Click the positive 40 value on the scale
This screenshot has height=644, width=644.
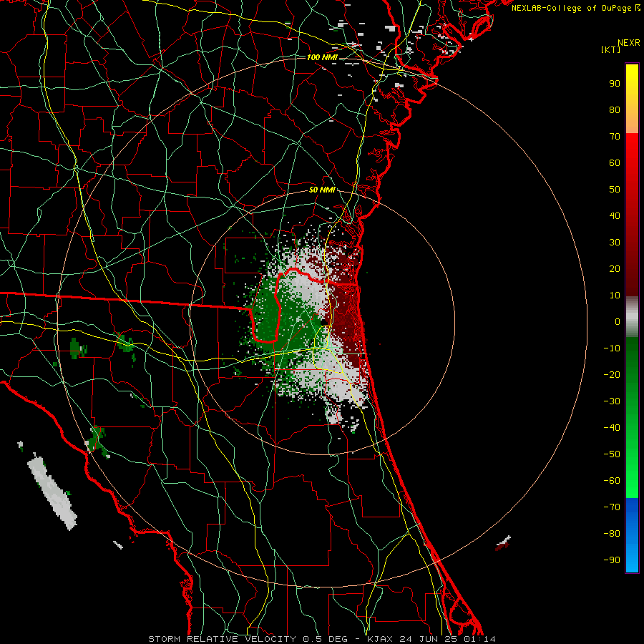point(615,215)
